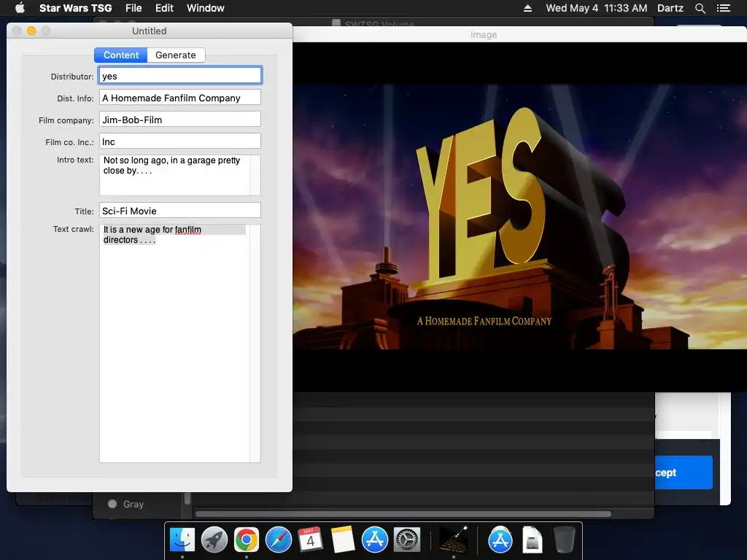Launch Launchpad rocket icon in Dock
Viewport: 747px width, 560px height.
pyautogui.click(x=214, y=540)
